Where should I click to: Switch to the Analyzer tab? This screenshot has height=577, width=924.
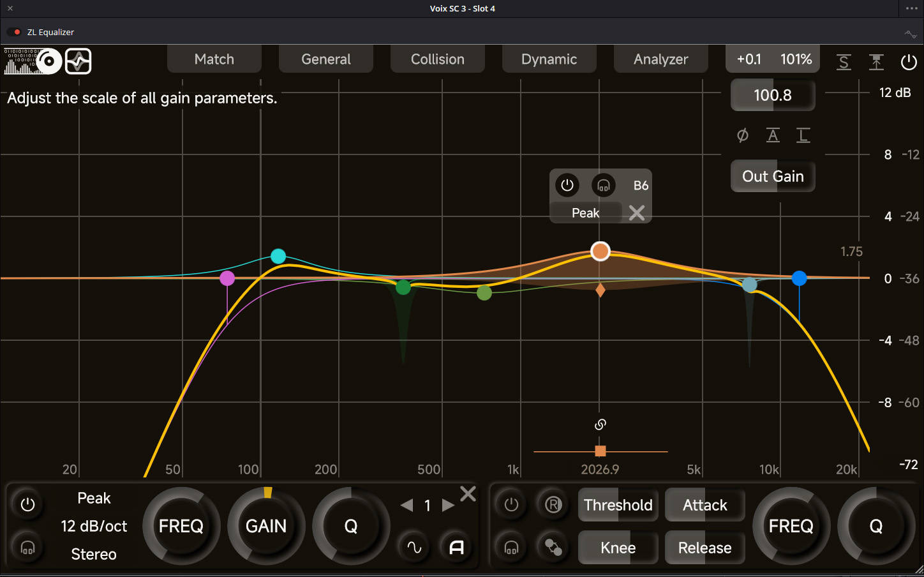click(660, 59)
